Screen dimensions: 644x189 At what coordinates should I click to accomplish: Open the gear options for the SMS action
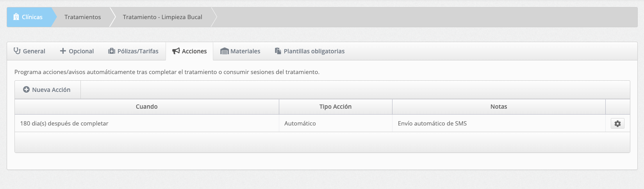[617, 124]
